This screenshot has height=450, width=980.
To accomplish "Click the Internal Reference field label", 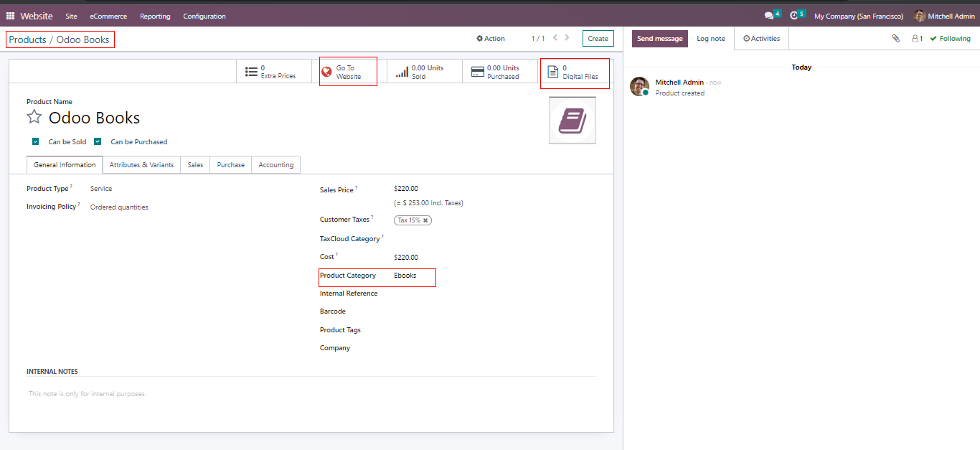I will click(349, 294).
